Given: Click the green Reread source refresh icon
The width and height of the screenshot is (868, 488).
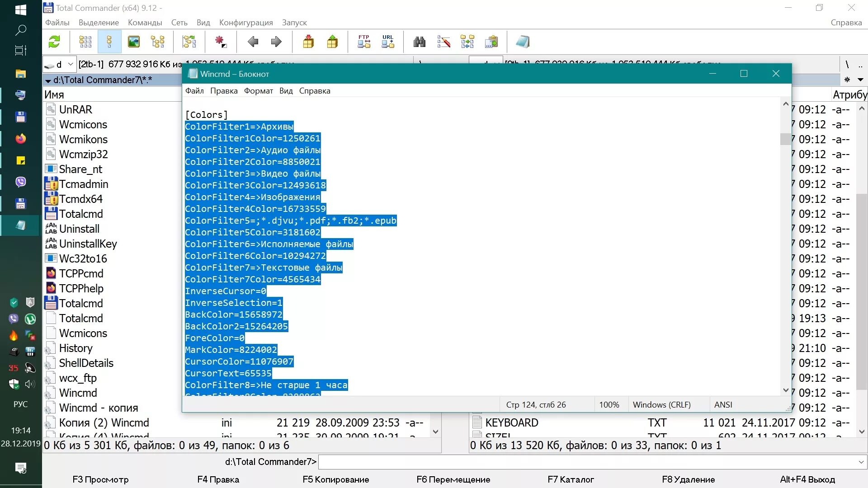Looking at the screenshot, I should click(54, 42).
